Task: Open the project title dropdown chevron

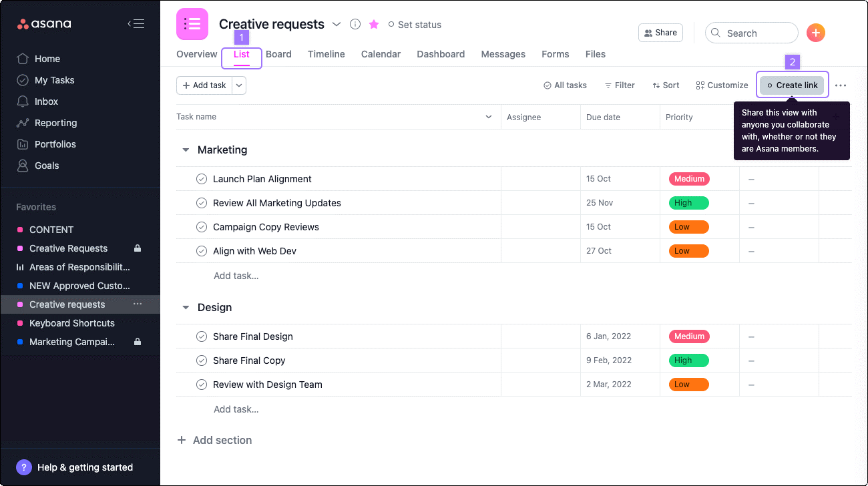Action: (x=337, y=24)
